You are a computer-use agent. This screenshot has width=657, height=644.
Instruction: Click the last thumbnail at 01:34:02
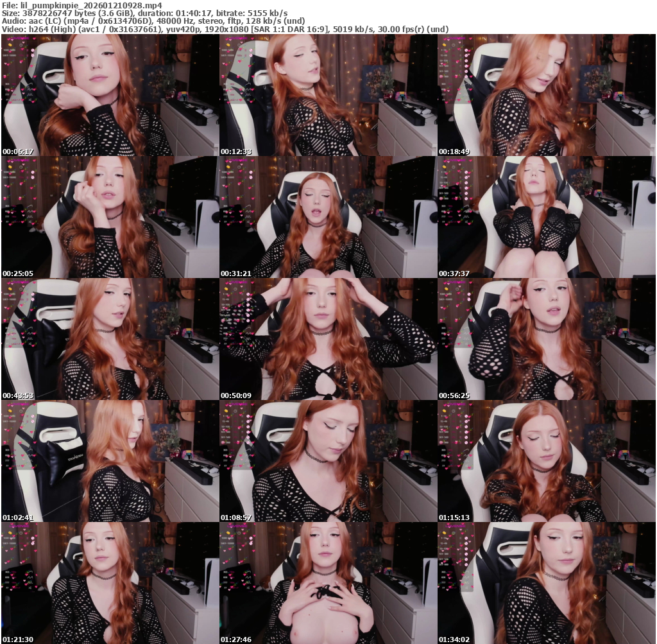click(546, 583)
